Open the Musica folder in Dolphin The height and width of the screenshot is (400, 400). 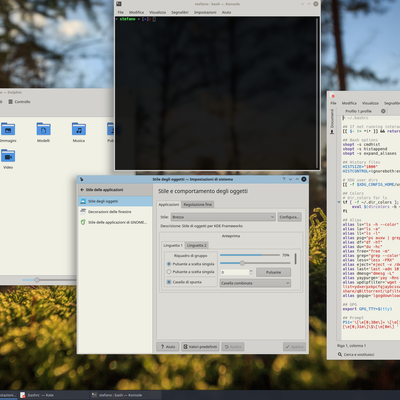[79, 132]
